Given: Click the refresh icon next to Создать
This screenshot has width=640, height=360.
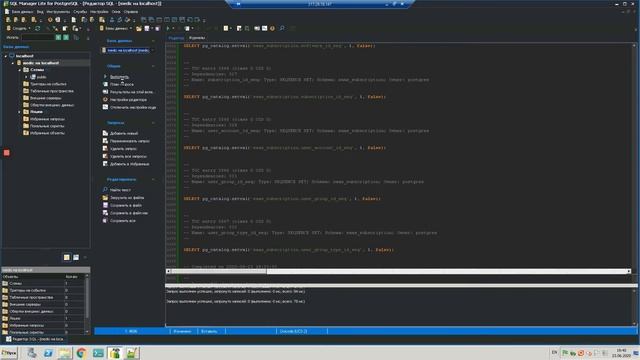Looking at the screenshot, I should (x=38, y=29).
